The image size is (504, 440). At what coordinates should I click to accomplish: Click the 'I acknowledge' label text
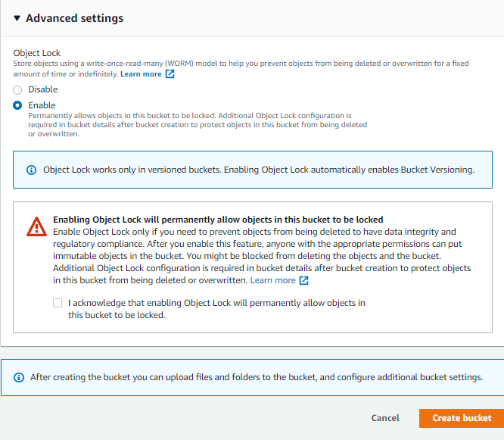tap(216, 309)
